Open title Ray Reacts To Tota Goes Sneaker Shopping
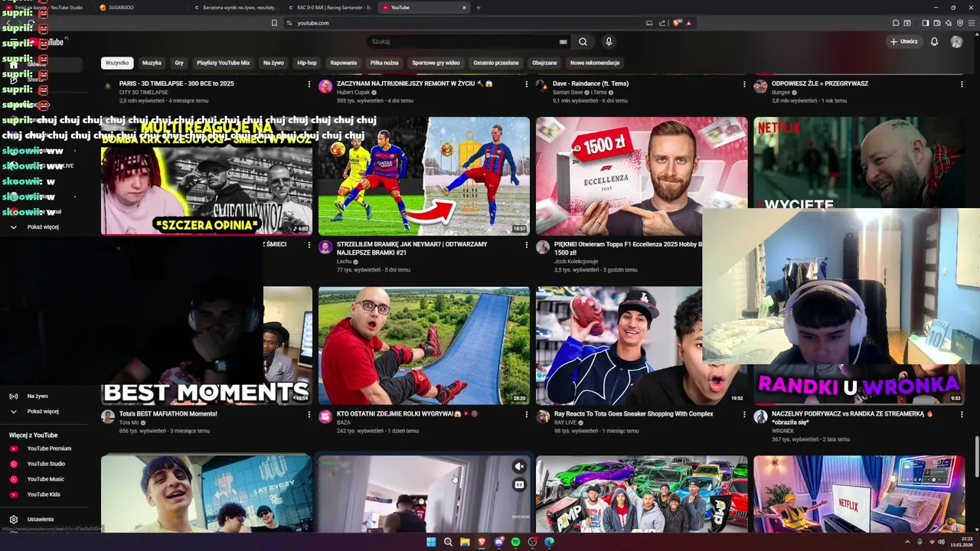The image size is (980, 551). tap(633, 414)
